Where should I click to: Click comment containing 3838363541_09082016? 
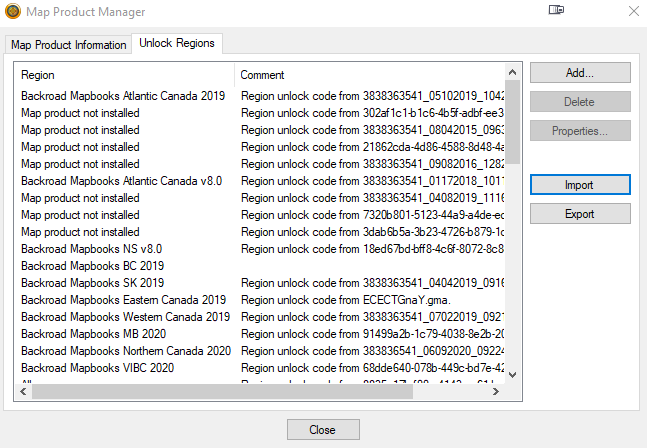[372, 164]
